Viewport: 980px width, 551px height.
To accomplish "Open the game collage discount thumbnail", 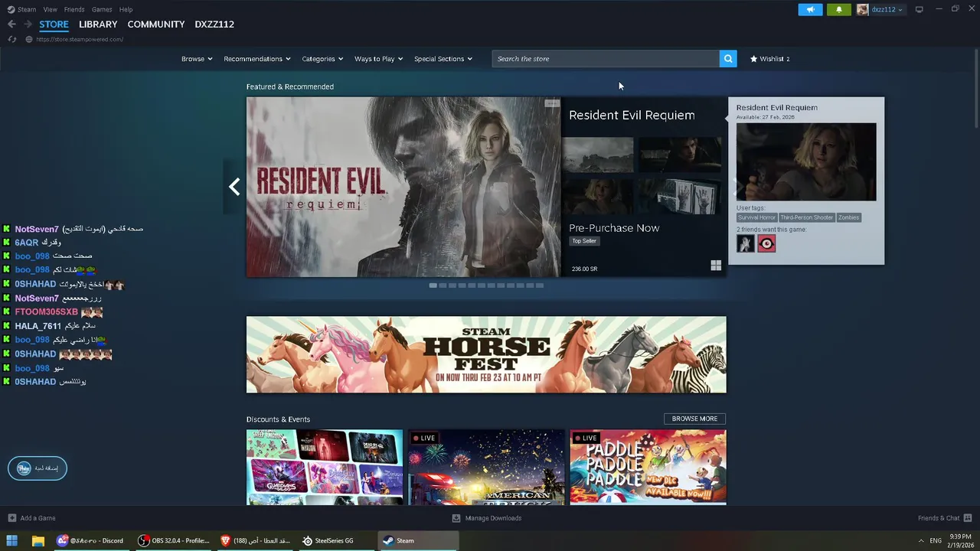I will click(x=325, y=467).
